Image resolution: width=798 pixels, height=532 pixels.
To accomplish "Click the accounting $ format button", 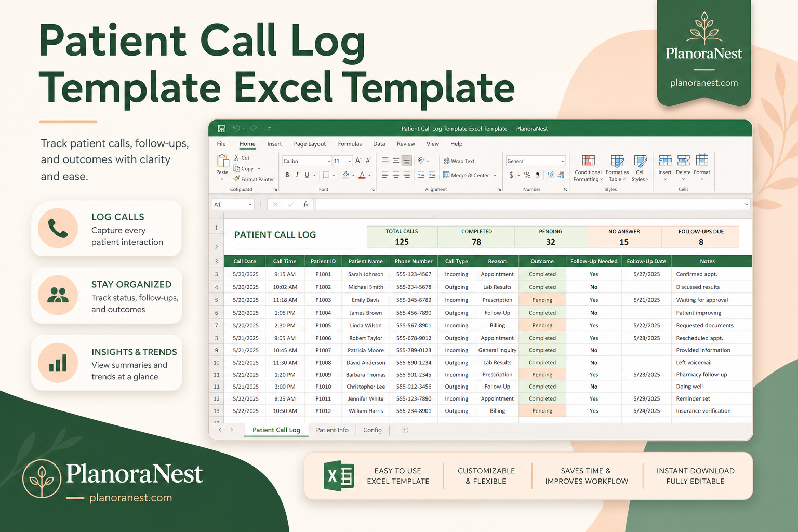I will pos(511,175).
